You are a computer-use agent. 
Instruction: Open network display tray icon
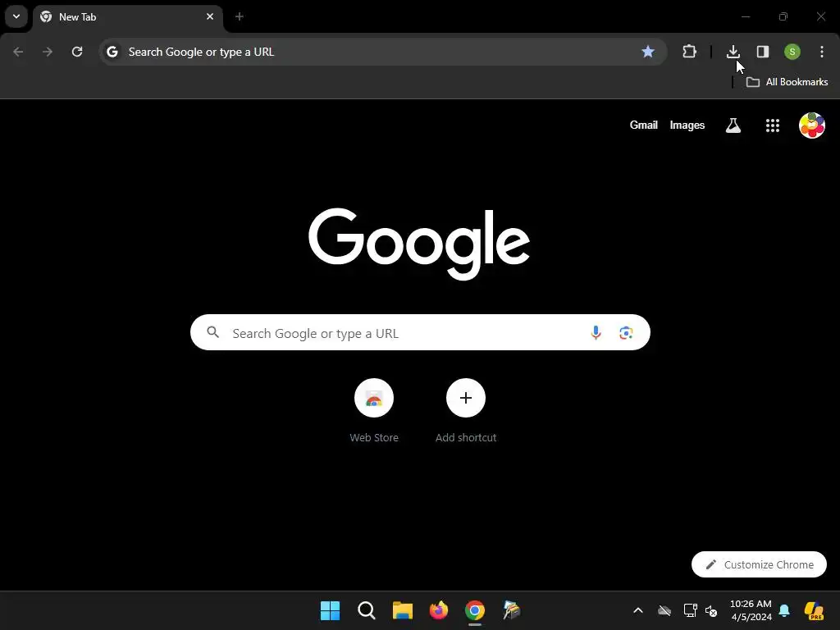(x=691, y=610)
